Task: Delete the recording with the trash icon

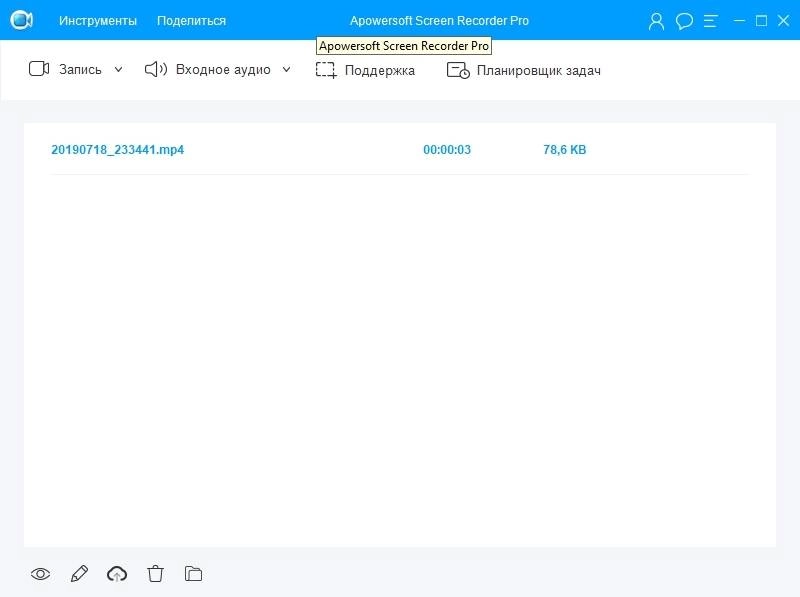Action: [x=156, y=574]
